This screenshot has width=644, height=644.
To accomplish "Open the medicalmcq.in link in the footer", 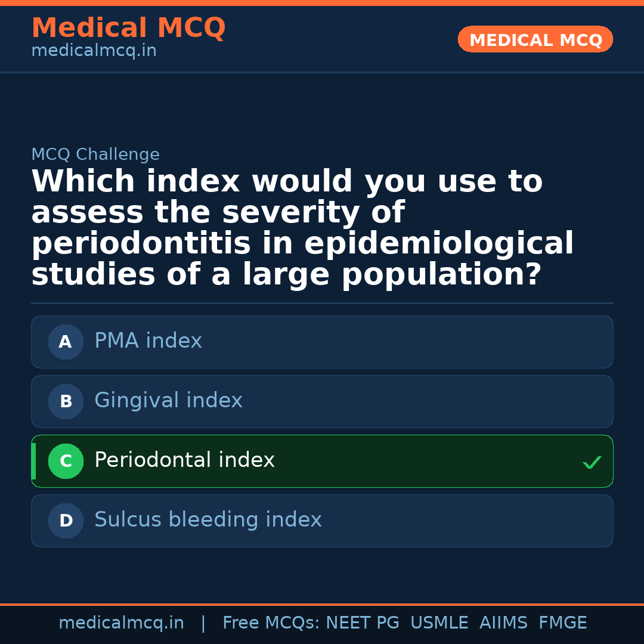I will [x=121, y=623].
